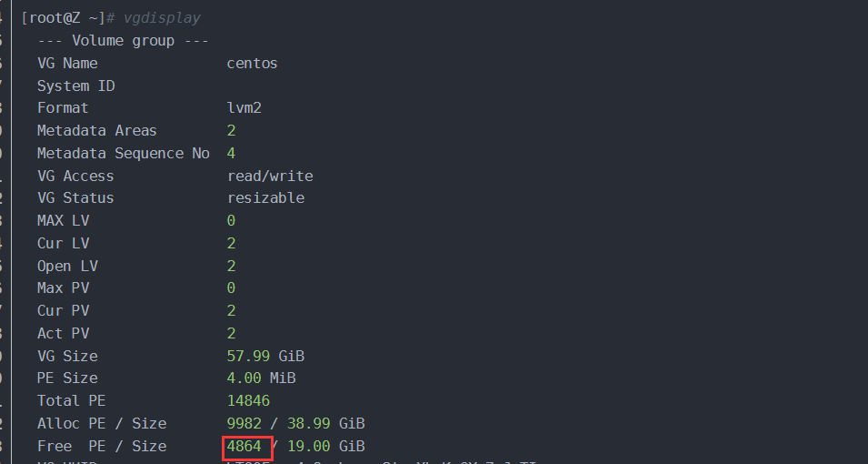Click the root@Z shell prompt
Screen dimensions: 868x464
coord(64,18)
